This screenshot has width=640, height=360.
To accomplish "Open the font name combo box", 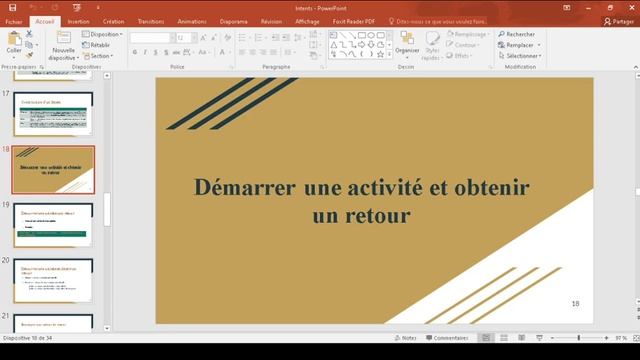I will click(x=152, y=38).
